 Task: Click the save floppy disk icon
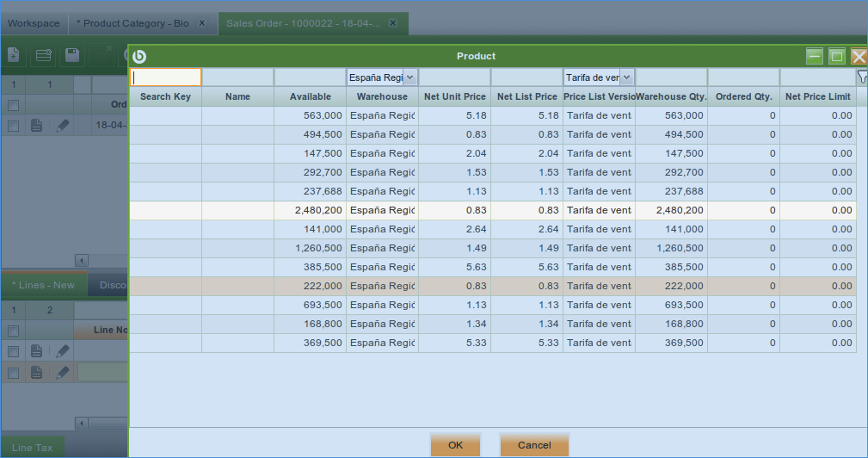72,55
